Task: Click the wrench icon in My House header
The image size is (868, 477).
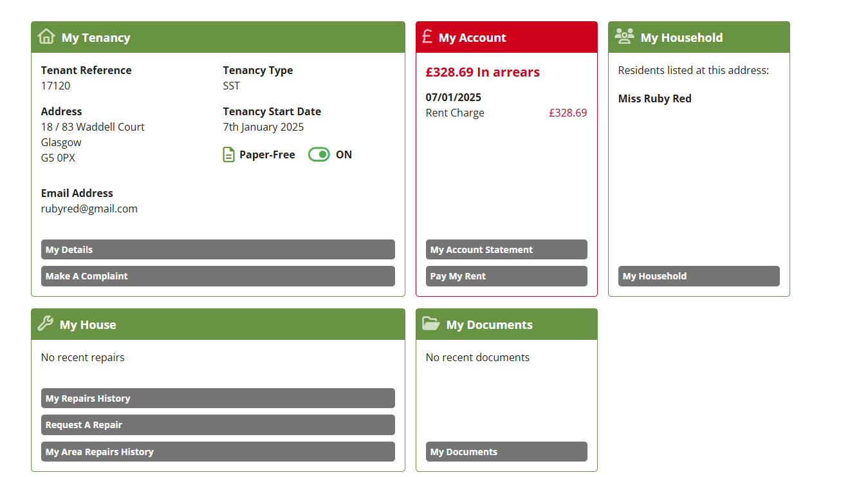Action: (45, 324)
